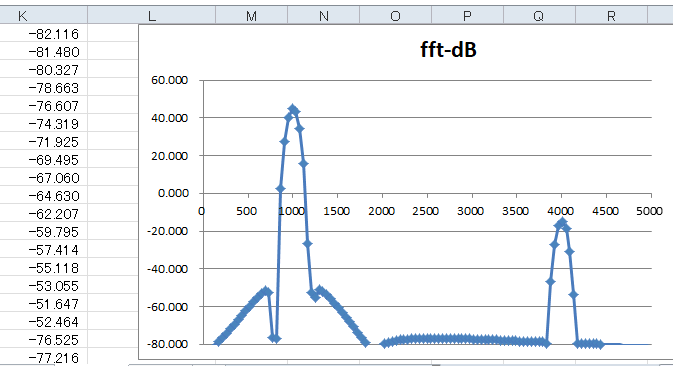Click cell containing -76.607
This screenshot has height=366, width=673.
(43, 106)
